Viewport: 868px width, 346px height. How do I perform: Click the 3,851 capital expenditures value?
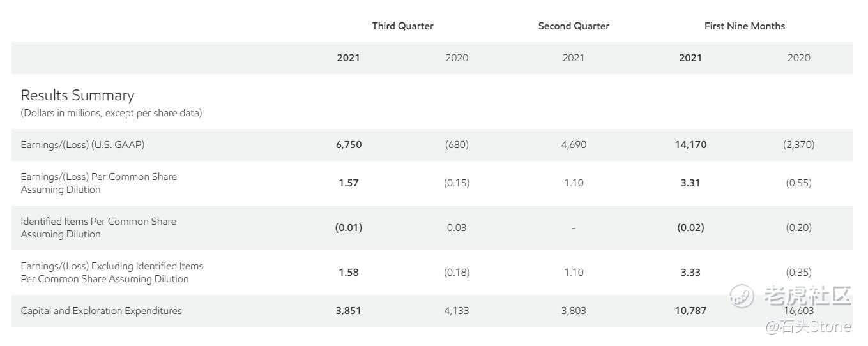tap(349, 311)
